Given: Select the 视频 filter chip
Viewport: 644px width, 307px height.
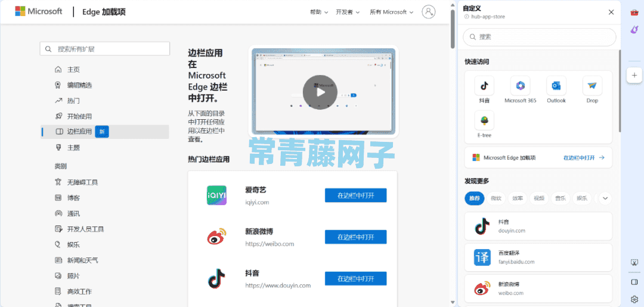Looking at the screenshot, I should (x=539, y=199).
